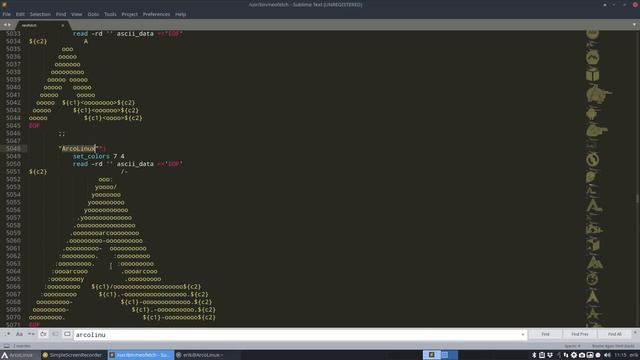The image size is (640, 360).
Task: Toggle in selection search option
Action: (55, 334)
